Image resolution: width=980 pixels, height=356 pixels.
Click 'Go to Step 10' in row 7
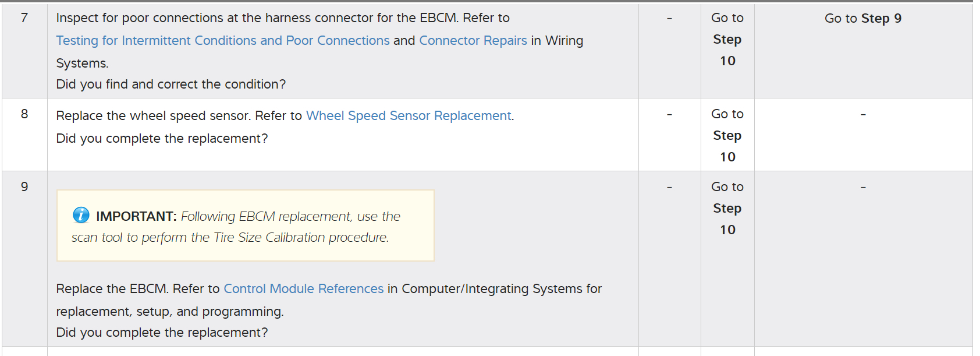727,40
